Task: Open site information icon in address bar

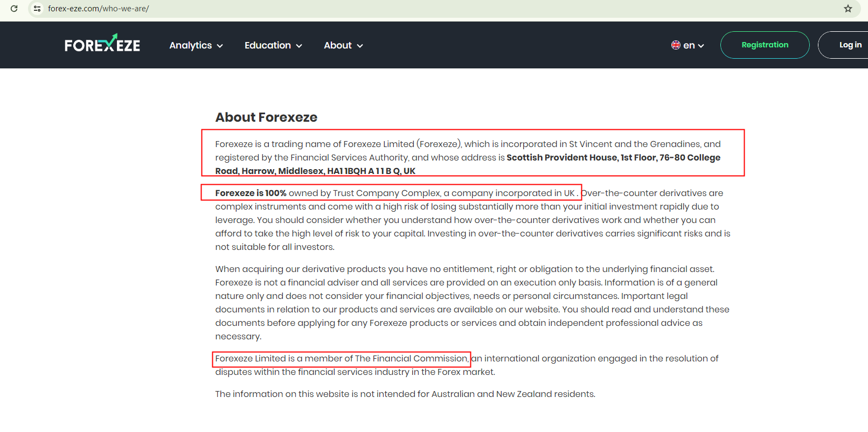Action: pos(37,9)
